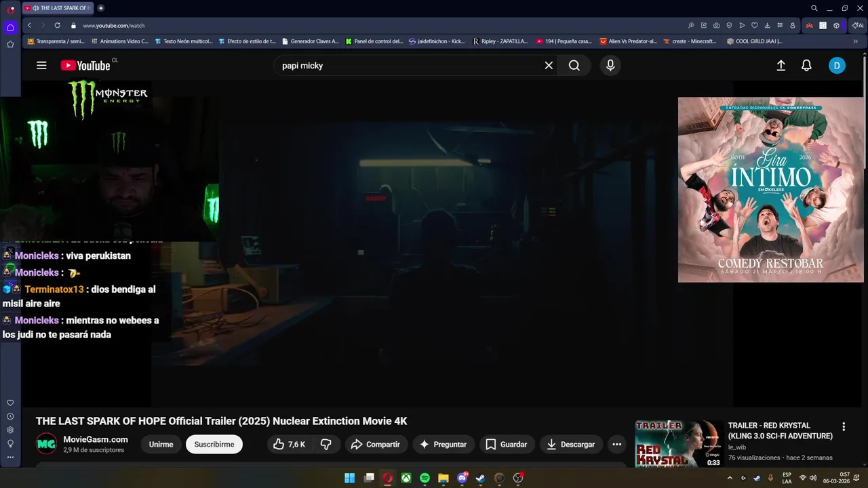Dislike the video

326,445
